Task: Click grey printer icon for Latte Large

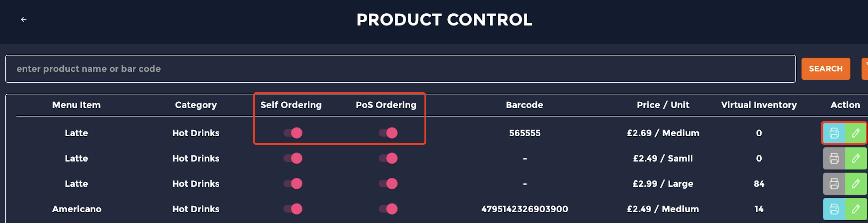Action: click(x=834, y=184)
